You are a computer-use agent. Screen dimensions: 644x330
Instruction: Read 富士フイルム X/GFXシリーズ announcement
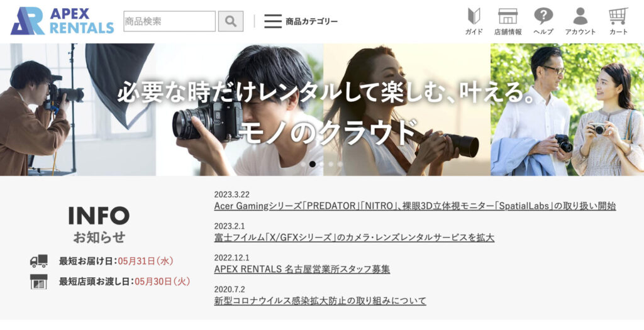(x=354, y=238)
